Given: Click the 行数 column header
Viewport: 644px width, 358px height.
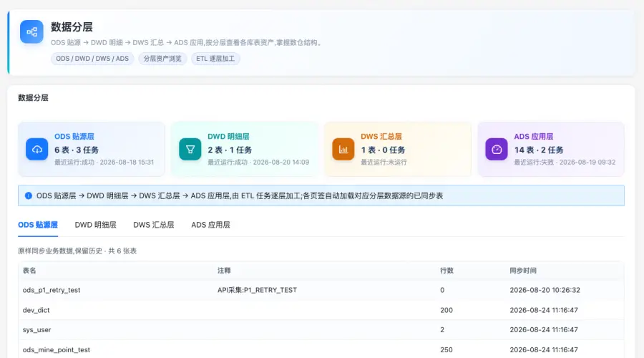Looking at the screenshot, I should pos(447,271).
